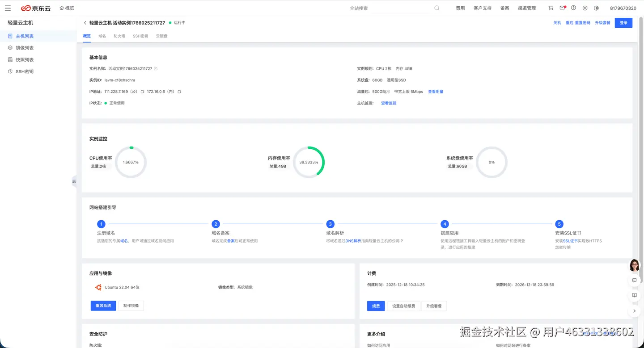This screenshot has width=644, height=348.
Task: Click step 2 circle 域名备案
Action: coord(216,224)
